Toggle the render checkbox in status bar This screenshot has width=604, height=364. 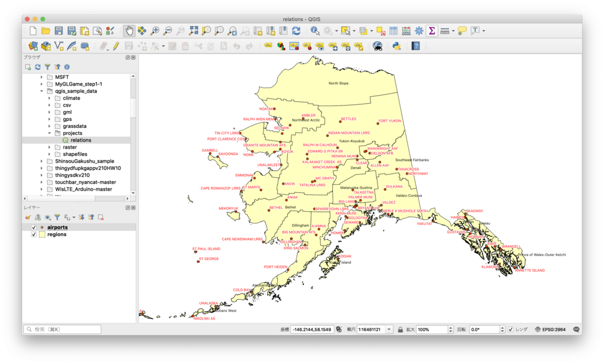510,329
